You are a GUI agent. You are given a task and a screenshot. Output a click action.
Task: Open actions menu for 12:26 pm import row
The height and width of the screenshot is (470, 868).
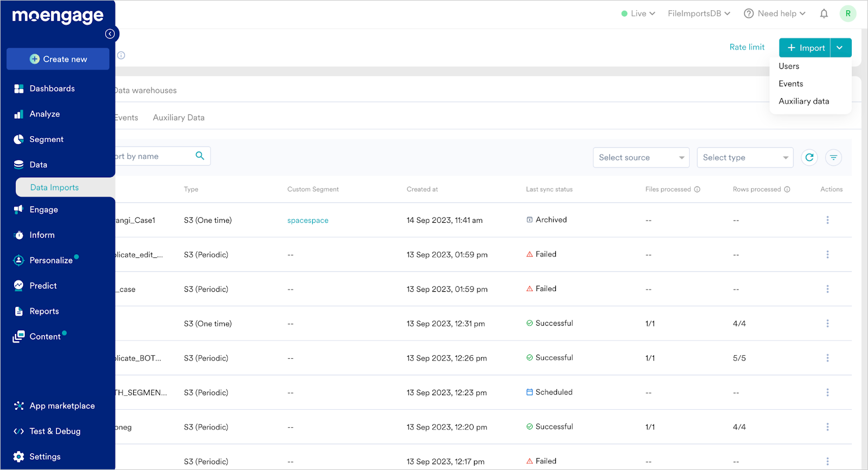pyautogui.click(x=827, y=358)
